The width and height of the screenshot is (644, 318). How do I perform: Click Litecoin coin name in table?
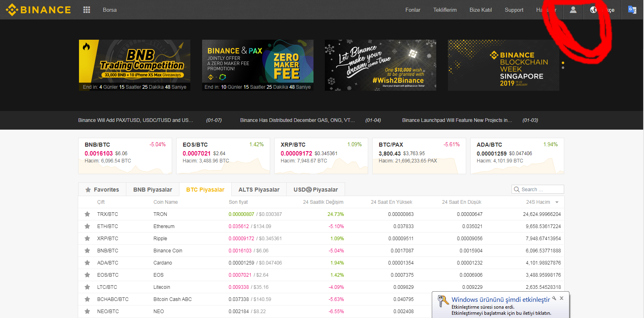click(x=162, y=287)
